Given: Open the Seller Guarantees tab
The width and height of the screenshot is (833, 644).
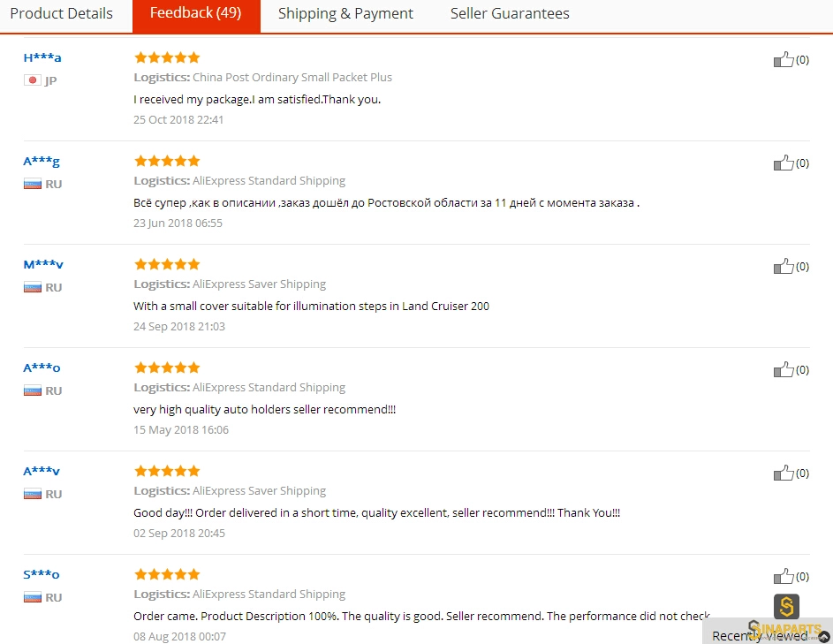Looking at the screenshot, I should point(510,13).
